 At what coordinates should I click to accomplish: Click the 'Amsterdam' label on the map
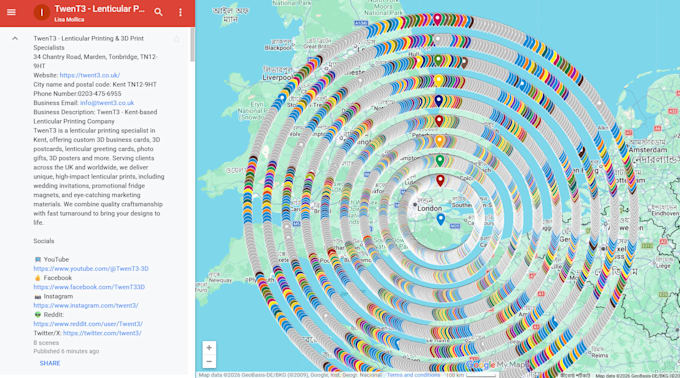[x=648, y=150]
